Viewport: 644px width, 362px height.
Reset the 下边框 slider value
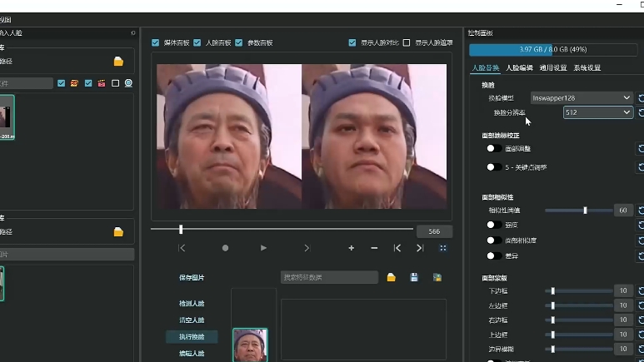coord(640,290)
